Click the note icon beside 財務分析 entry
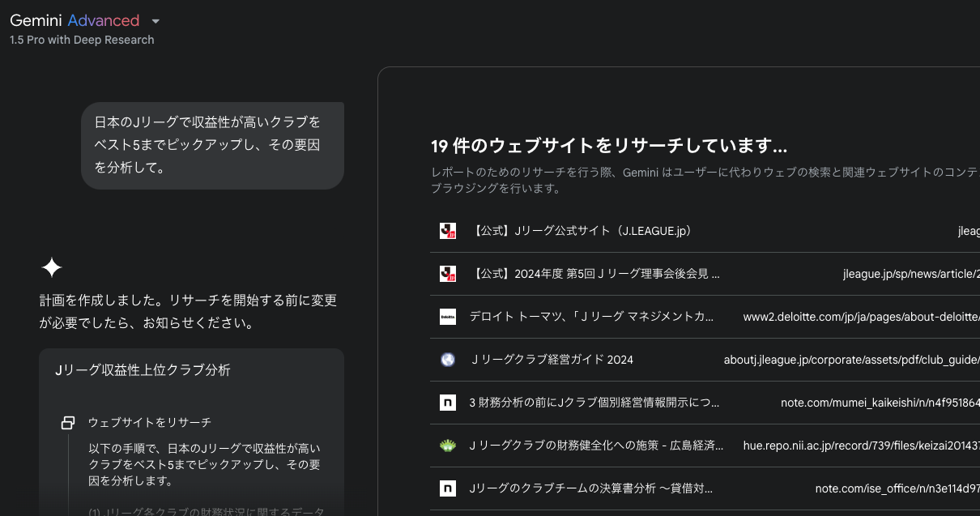Image resolution: width=980 pixels, height=516 pixels. 448,402
